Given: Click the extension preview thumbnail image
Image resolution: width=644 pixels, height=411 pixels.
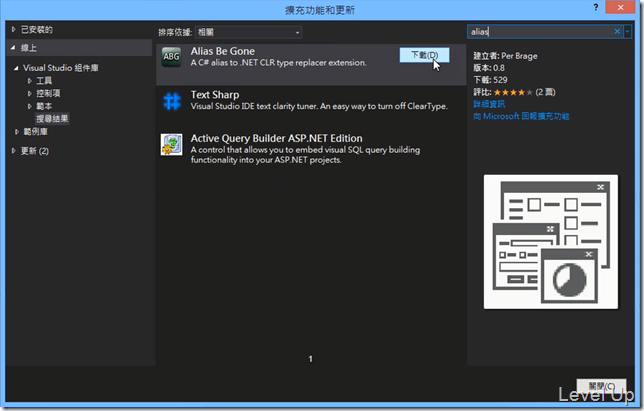Looking at the screenshot, I should click(551, 242).
